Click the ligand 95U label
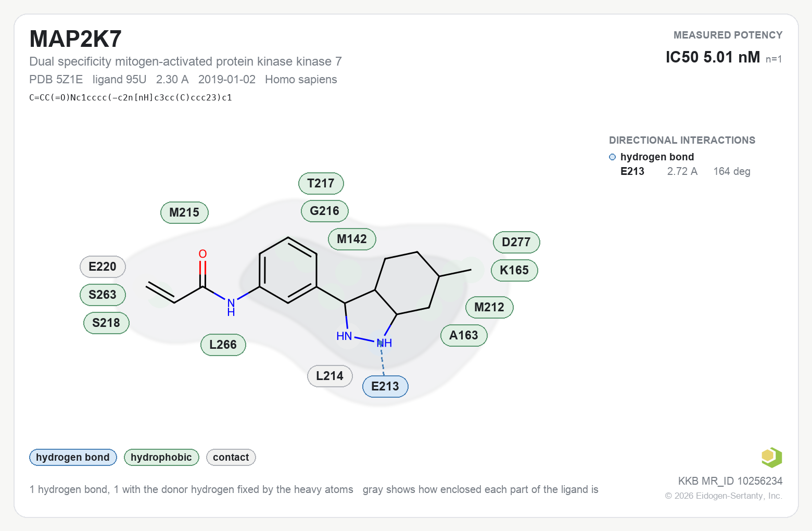The image size is (812, 531). (120, 79)
